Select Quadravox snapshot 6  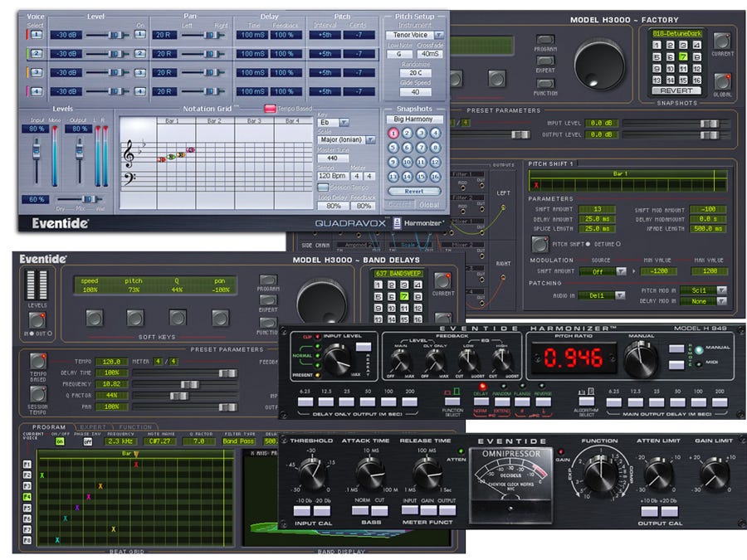(x=408, y=148)
